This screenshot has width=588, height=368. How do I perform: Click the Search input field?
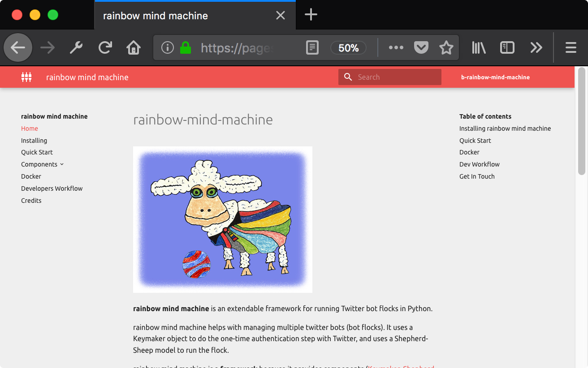[x=390, y=77]
